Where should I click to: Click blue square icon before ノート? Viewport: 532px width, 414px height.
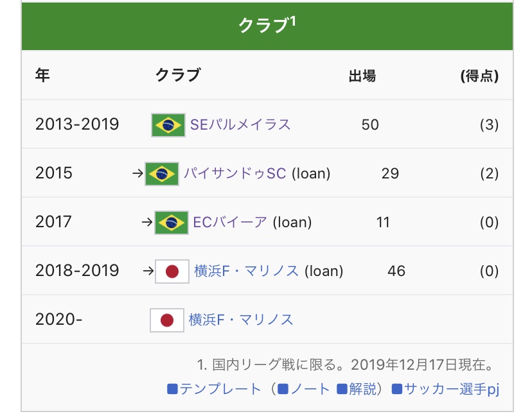283,389
